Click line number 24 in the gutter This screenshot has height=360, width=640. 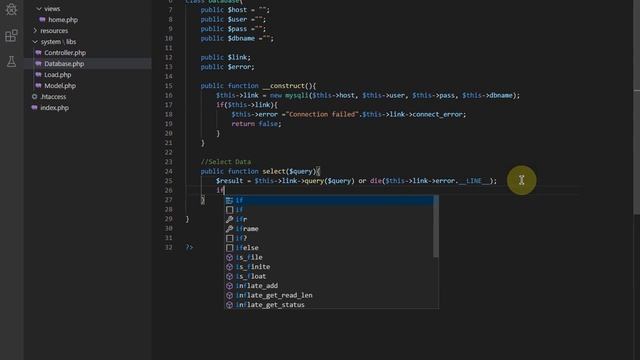169,171
